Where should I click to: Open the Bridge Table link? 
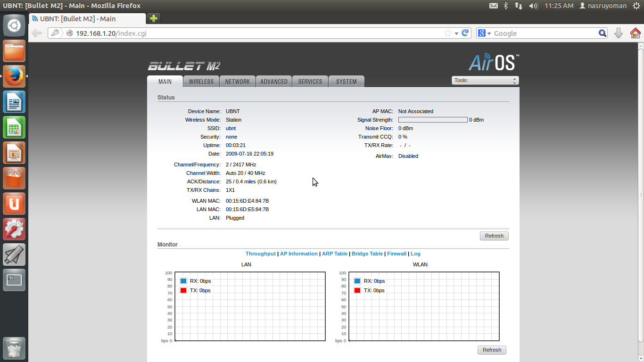click(367, 254)
